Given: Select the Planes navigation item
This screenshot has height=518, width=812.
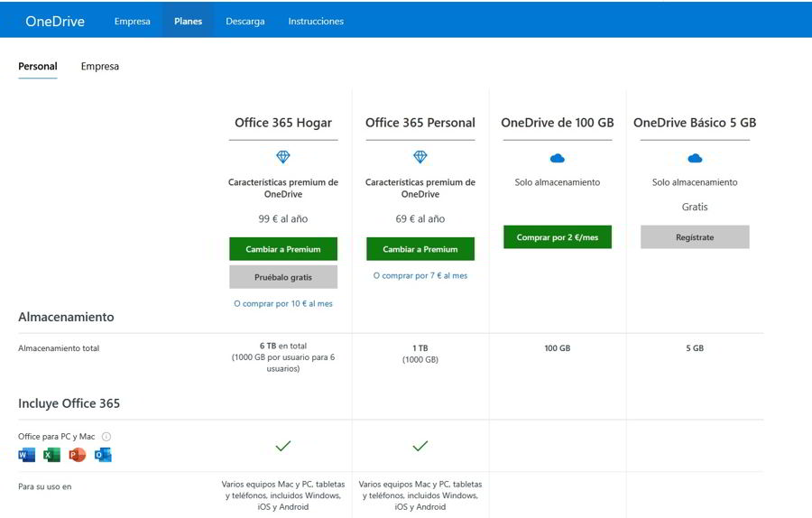Looking at the screenshot, I should [188, 21].
